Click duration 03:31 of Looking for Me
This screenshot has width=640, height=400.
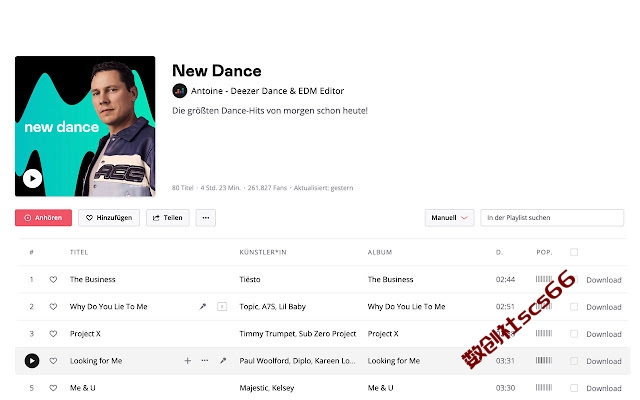tap(505, 361)
